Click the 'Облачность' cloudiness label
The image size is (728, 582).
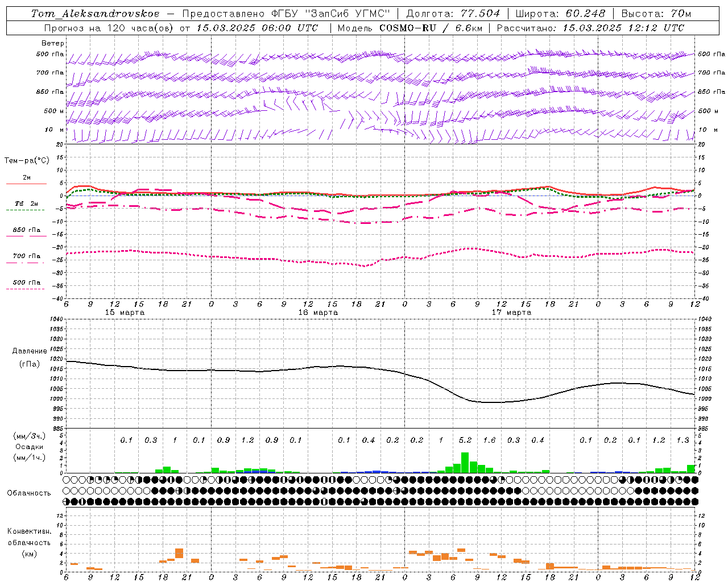(29, 493)
